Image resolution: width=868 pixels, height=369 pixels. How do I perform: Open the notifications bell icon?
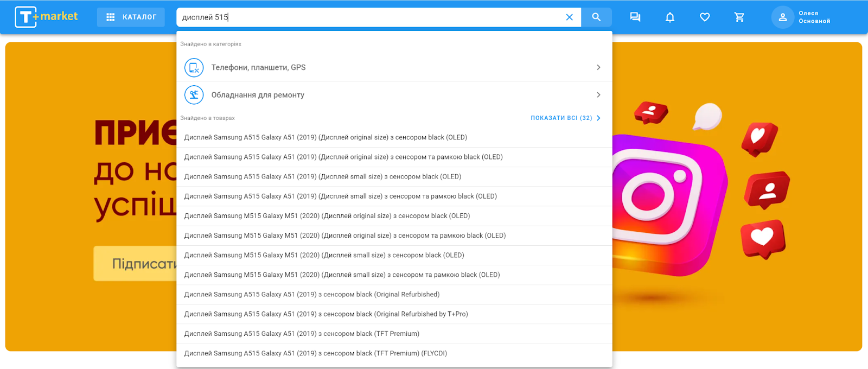(x=670, y=17)
